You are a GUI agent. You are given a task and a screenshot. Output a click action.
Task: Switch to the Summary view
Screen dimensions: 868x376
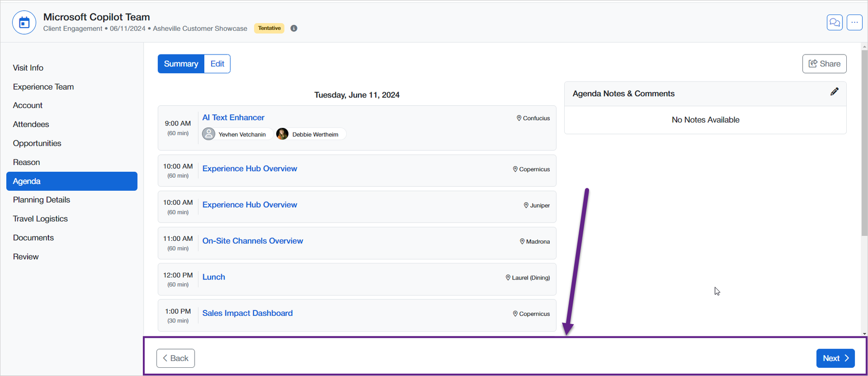click(x=181, y=64)
